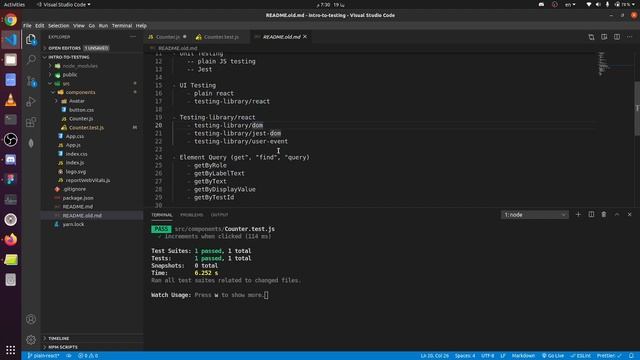This screenshot has width=640, height=360.
Task: Open the Source Control view
Action: tap(31, 81)
